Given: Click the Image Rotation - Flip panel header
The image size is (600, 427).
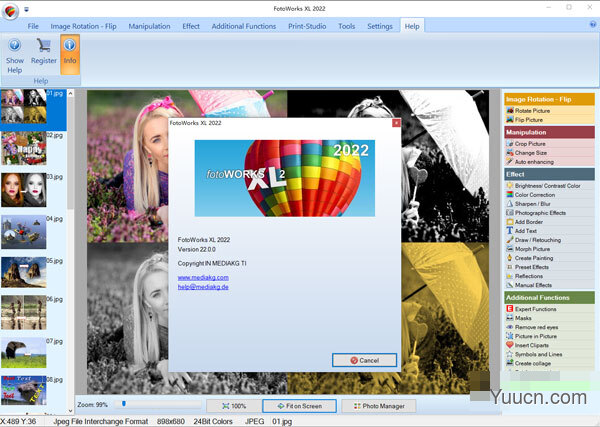Looking at the screenshot, I should coord(549,99).
